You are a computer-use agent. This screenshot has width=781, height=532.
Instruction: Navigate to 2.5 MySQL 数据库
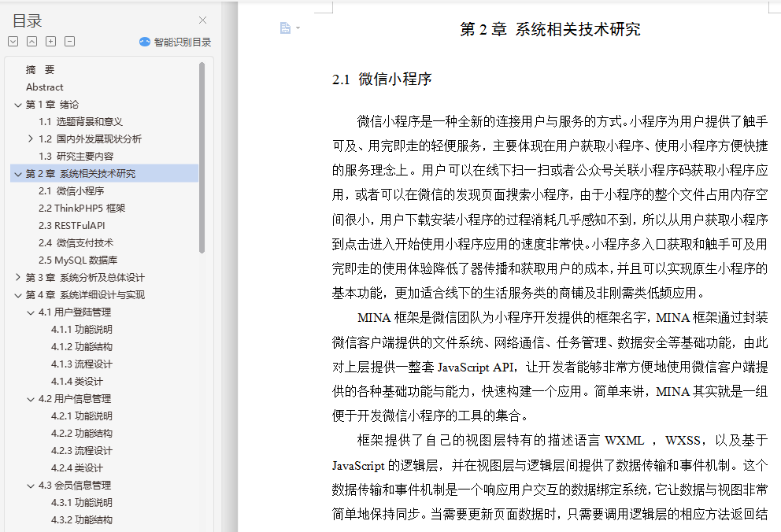tap(78, 260)
